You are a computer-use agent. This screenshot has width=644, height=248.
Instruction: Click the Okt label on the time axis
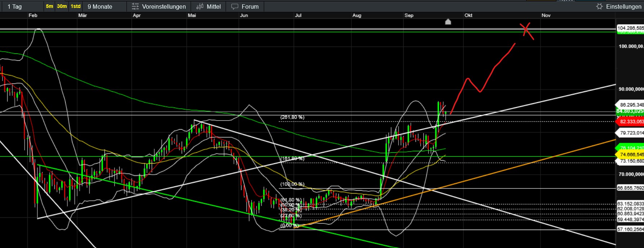(x=468, y=15)
